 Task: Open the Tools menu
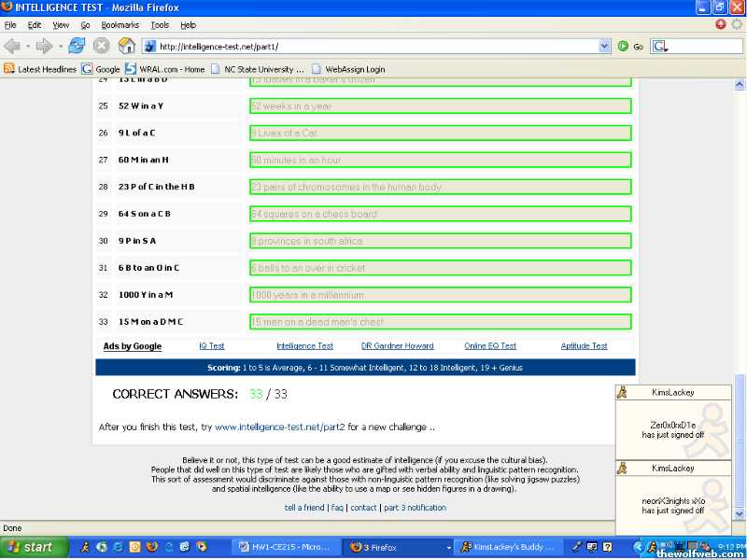(x=160, y=25)
